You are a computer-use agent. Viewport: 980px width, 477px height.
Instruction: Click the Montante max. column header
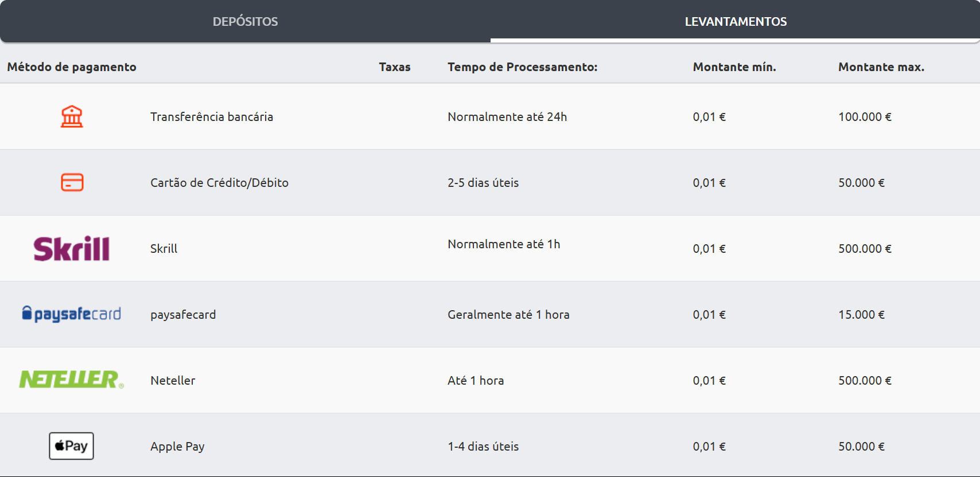point(881,67)
